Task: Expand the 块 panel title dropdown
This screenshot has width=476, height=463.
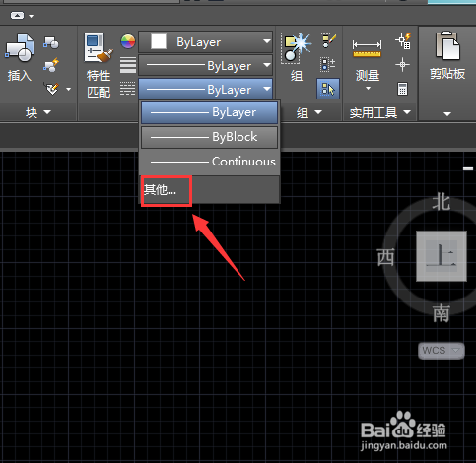Action: (x=38, y=113)
